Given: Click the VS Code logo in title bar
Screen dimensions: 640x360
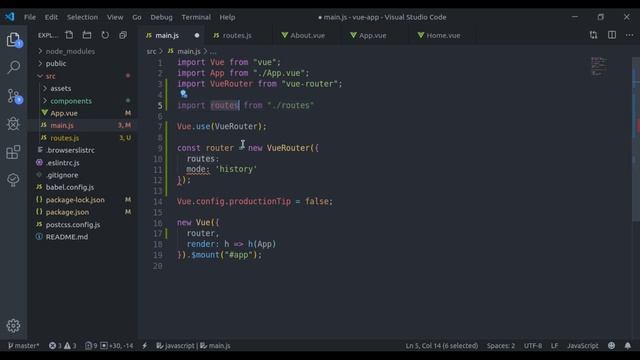Looking at the screenshot, I should click(x=10, y=17).
